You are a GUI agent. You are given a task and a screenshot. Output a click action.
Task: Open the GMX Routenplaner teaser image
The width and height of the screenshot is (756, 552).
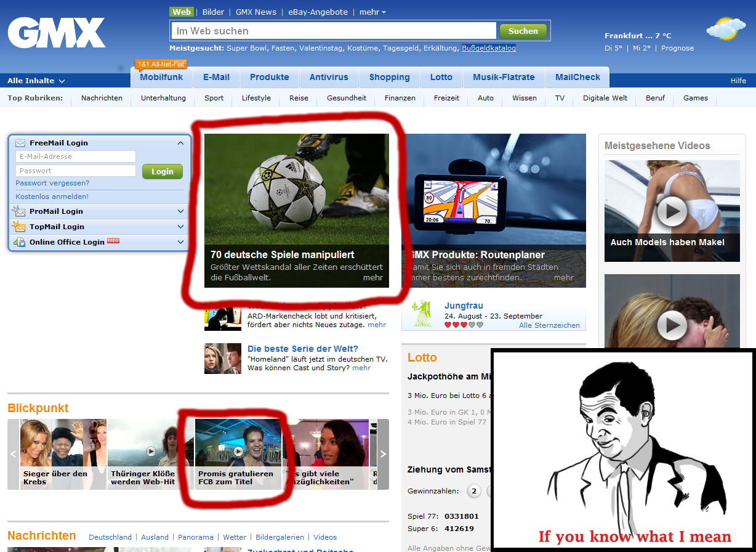coord(494,211)
